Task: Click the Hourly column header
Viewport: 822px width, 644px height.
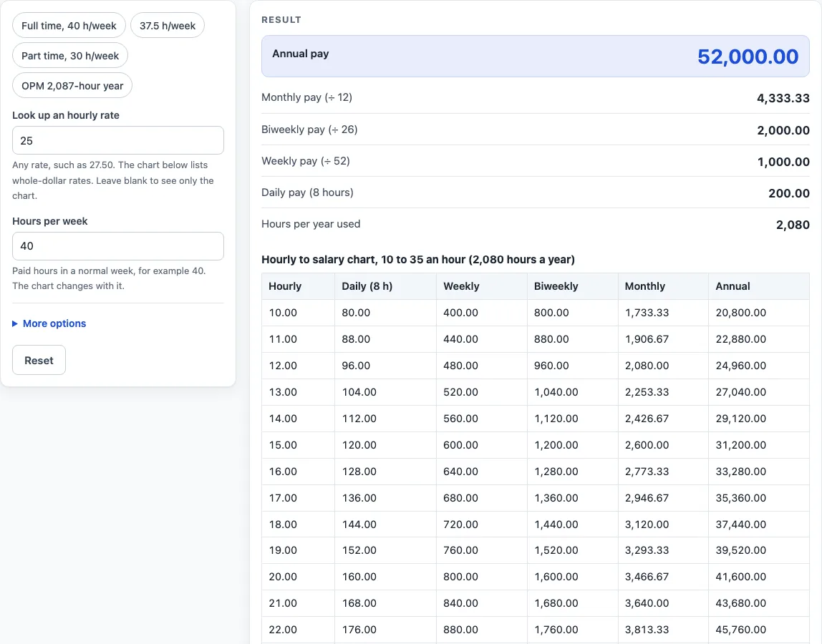Action: click(x=299, y=286)
